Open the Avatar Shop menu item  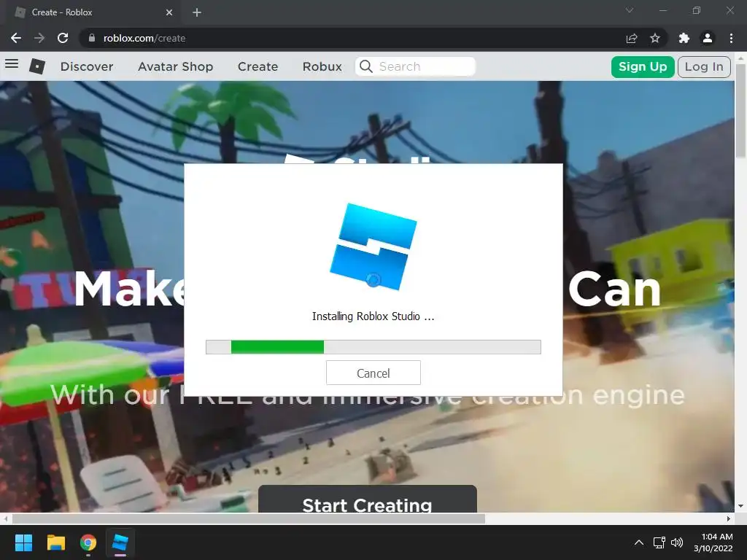pyautogui.click(x=175, y=66)
